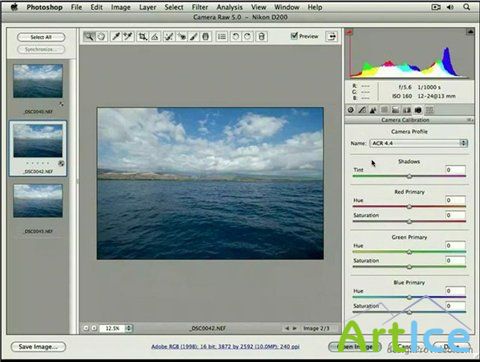Switch to the Basic panel tab
Image resolution: width=480 pixels, height=362 pixels.
351,110
